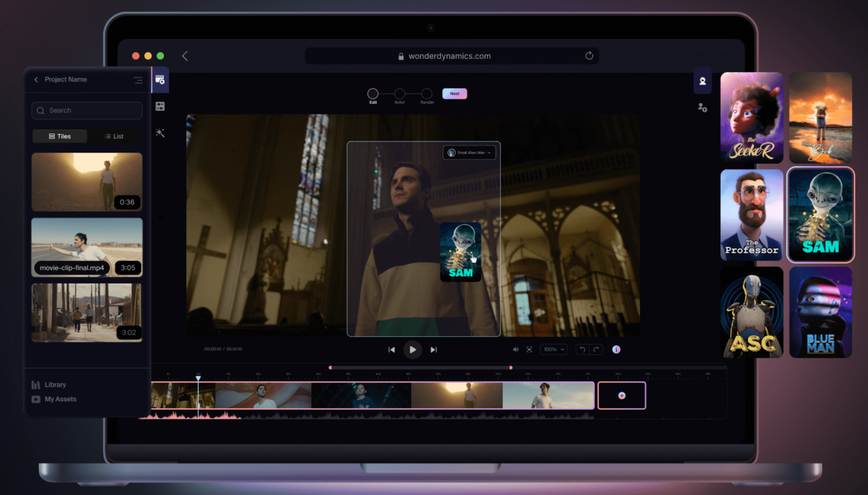Select the Render step circle
Image resolution: width=868 pixels, height=495 pixels.
[427, 93]
